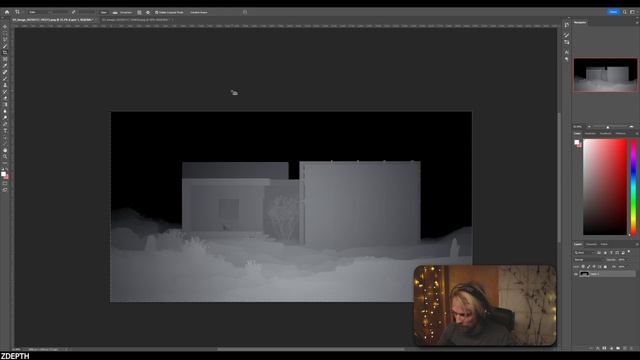Screen dimensions: 640x360
Task: Switch to the Gradients tab
Action: coord(606,133)
